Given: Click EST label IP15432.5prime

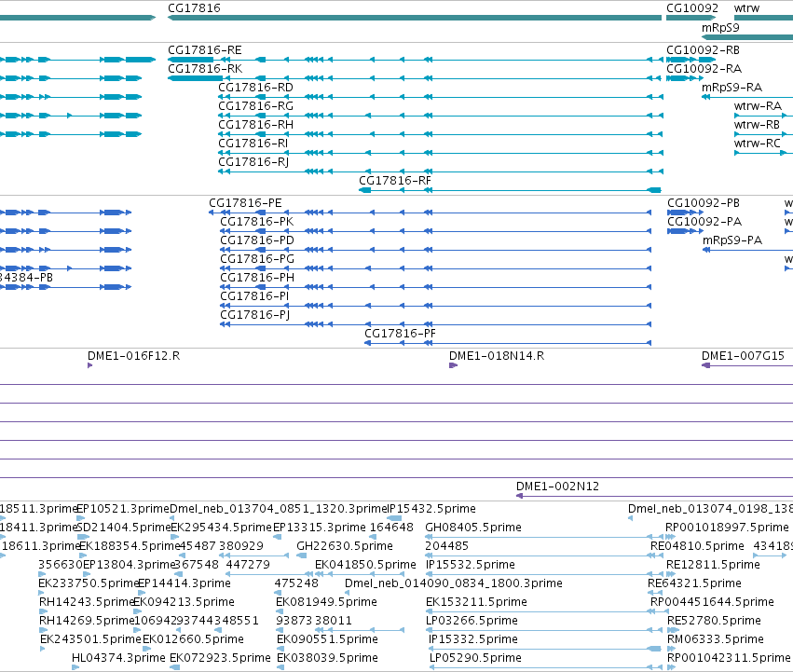Looking at the screenshot, I should tap(431, 509).
